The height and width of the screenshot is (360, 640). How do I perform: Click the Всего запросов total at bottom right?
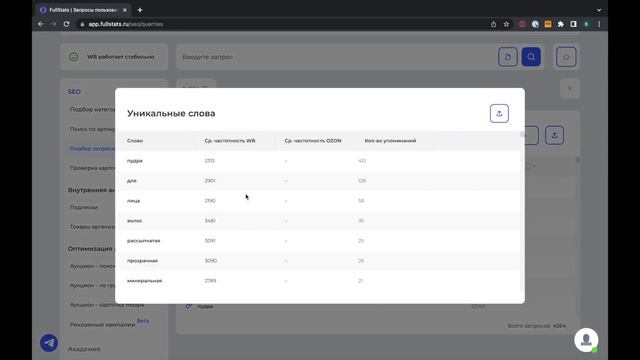[536, 326]
